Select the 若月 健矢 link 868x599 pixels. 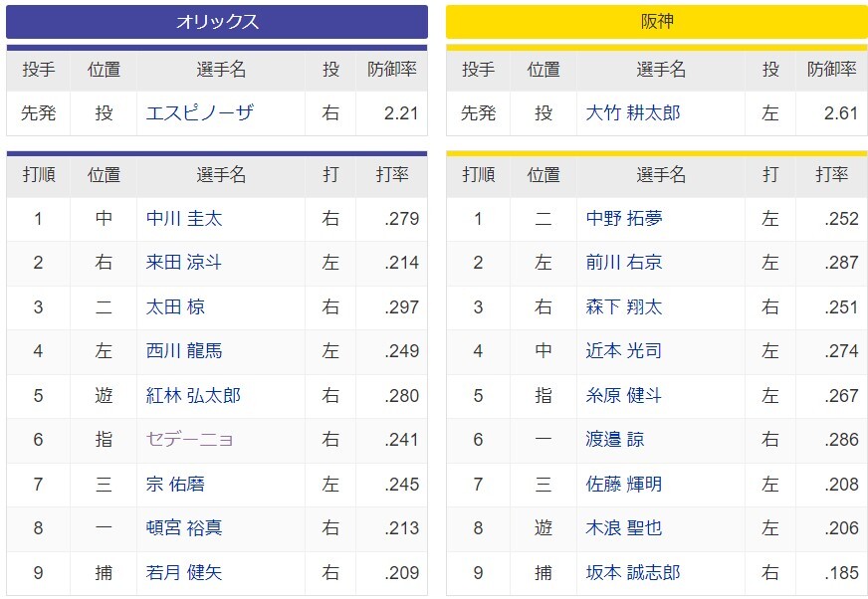coord(184,572)
